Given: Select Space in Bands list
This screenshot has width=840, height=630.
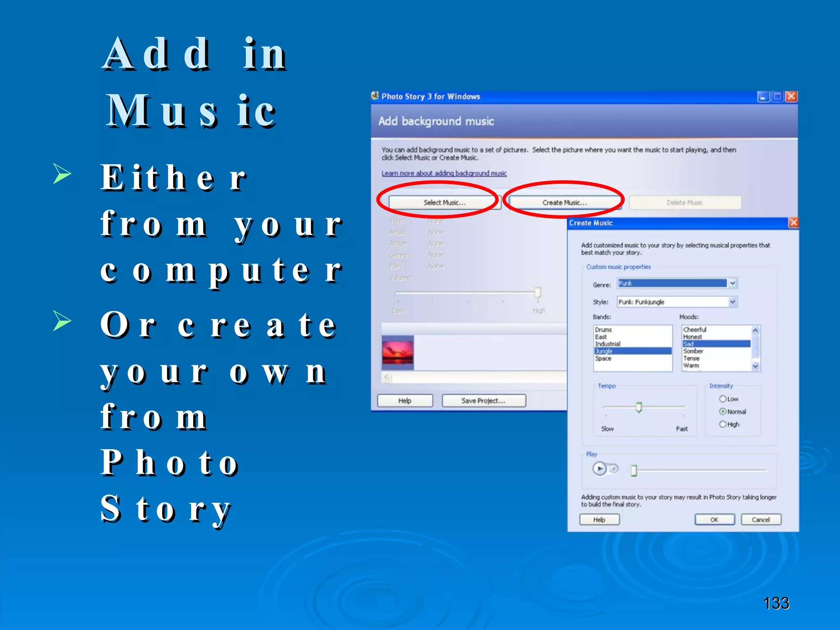Looking at the screenshot, I should point(633,358).
